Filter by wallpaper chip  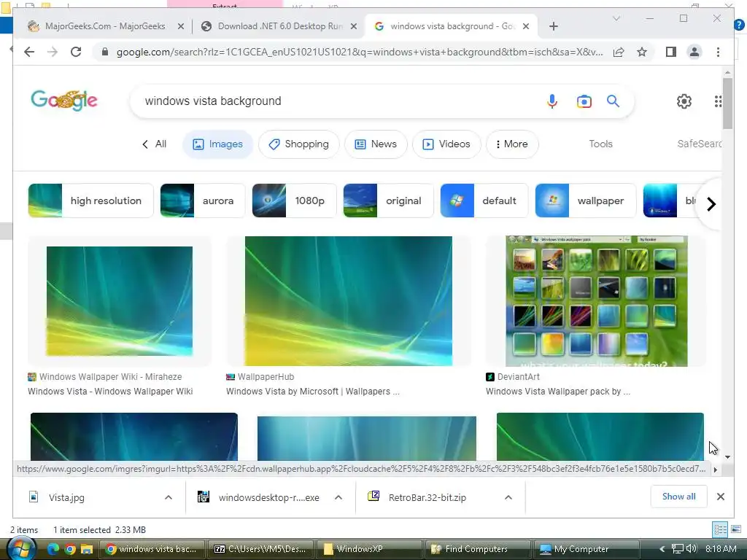(586, 201)
